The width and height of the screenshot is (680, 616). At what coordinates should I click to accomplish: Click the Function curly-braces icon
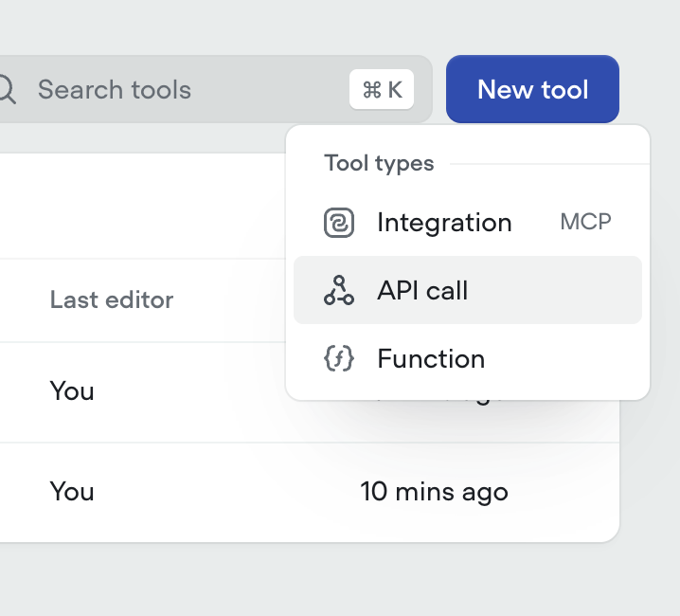click(x=339, y=358)
